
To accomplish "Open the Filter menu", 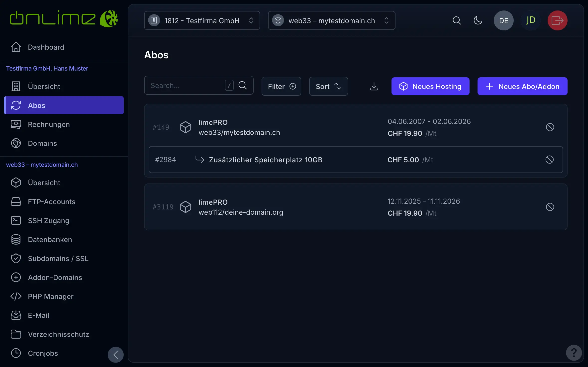I will 281,86.
